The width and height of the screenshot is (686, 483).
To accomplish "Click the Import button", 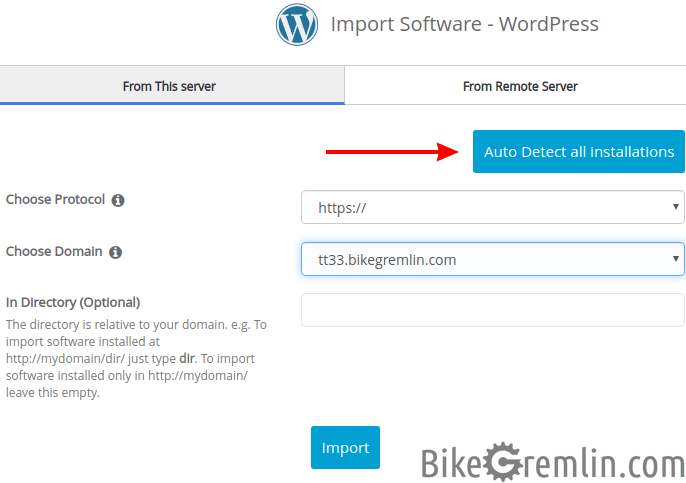I will 345,448.
